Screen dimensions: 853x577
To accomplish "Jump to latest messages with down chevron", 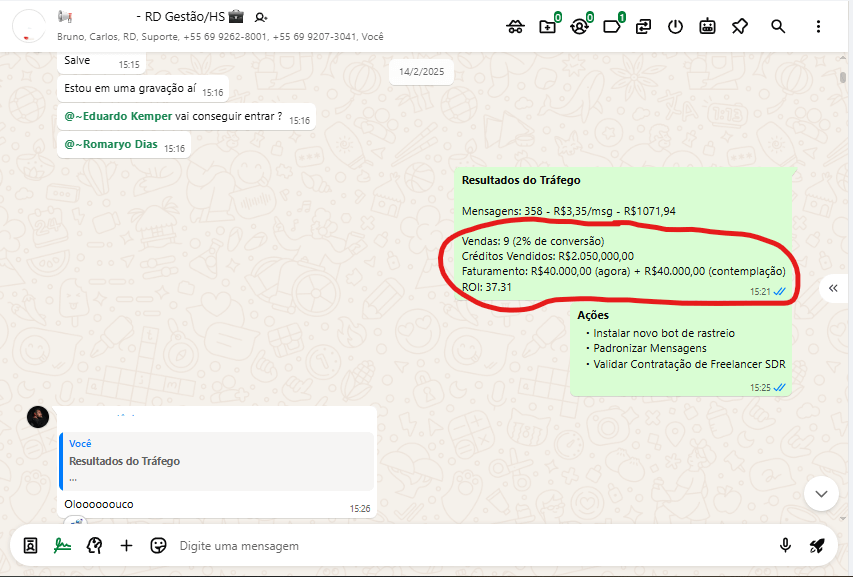I will click(821, 493).
